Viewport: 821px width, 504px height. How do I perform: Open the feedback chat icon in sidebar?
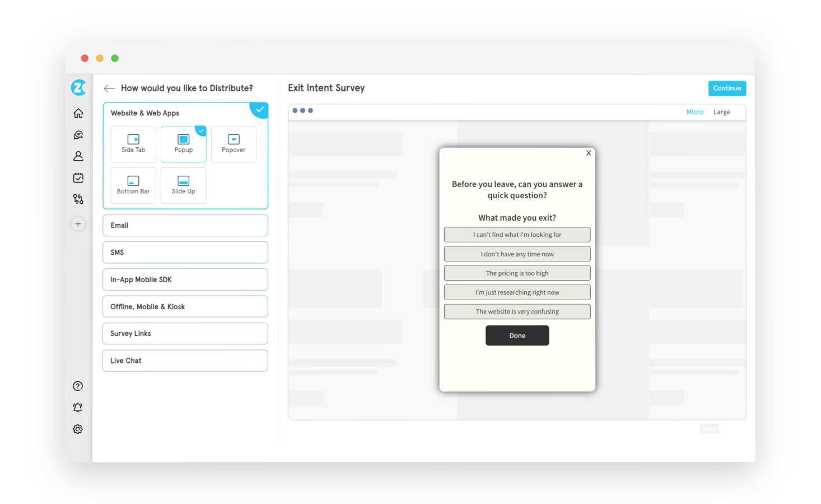(x=78, y=134)
